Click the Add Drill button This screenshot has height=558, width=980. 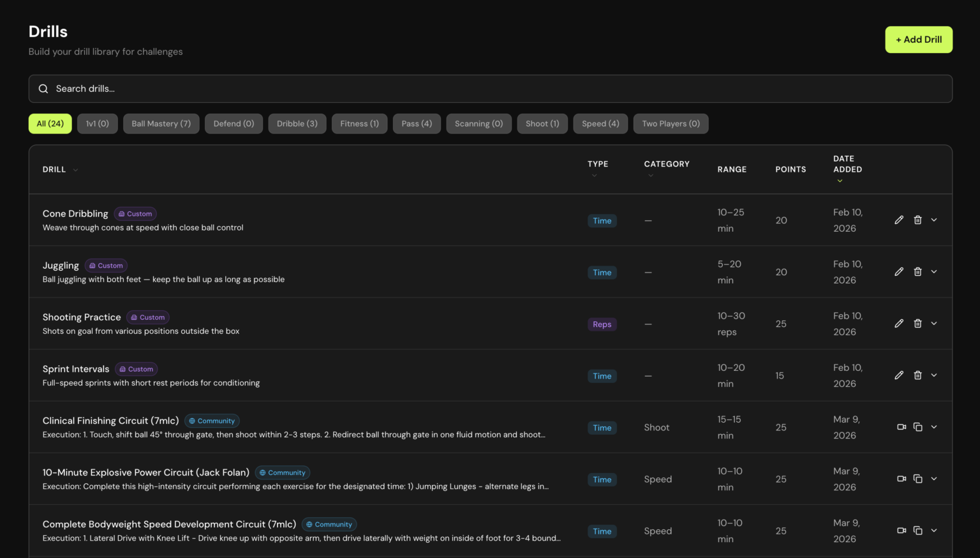pyautogui.click(x=918, y=40)
